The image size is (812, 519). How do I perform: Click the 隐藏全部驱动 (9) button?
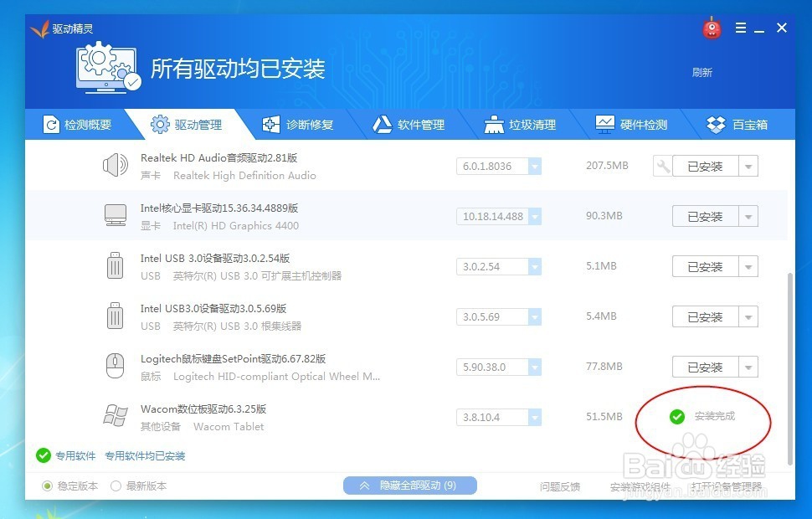(x=409, y=486)
